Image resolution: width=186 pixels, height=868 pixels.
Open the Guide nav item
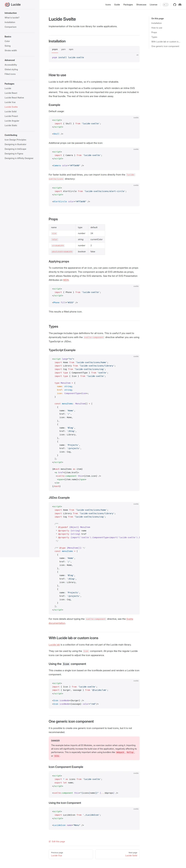117,5
